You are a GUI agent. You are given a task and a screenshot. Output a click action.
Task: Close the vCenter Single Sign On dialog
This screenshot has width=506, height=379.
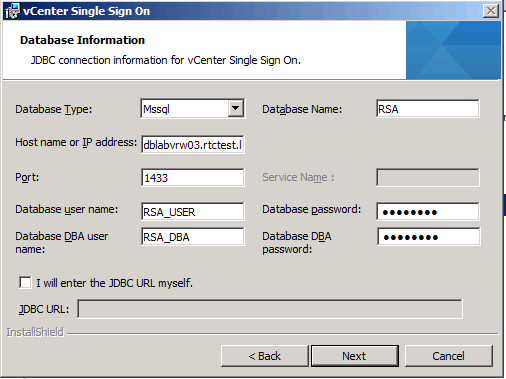tap(491, 11)
